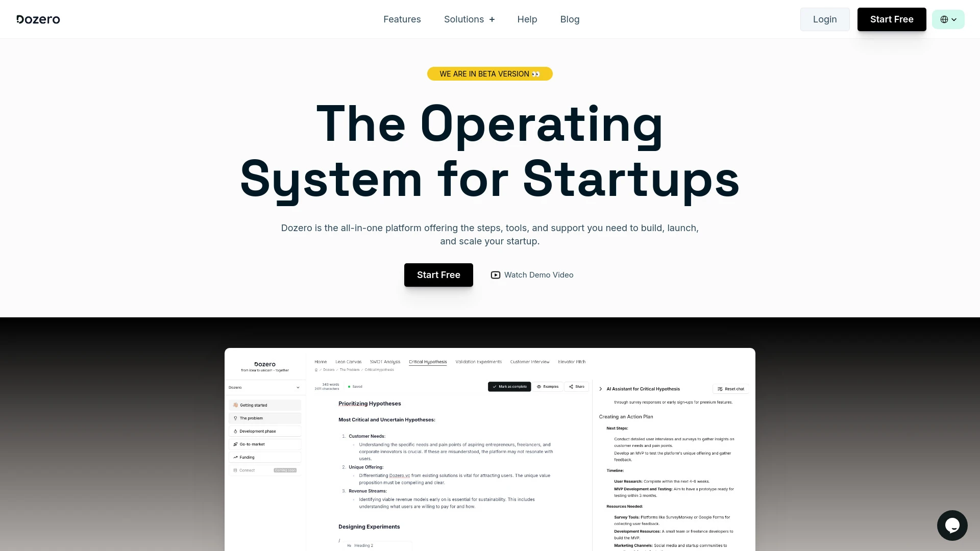Viewport: 980px width, 551px height.
Task: Toggle the Examples button in toolbar
Action: (549, 386)
